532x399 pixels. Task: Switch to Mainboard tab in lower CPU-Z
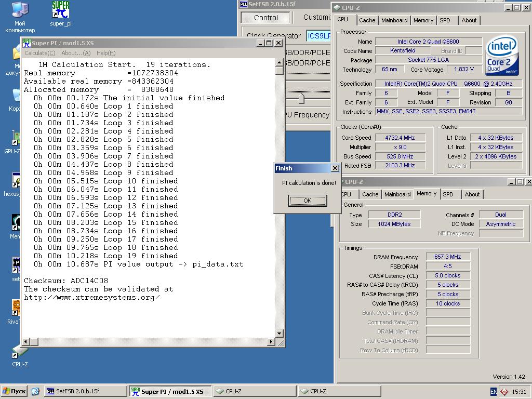coord(397,194)
